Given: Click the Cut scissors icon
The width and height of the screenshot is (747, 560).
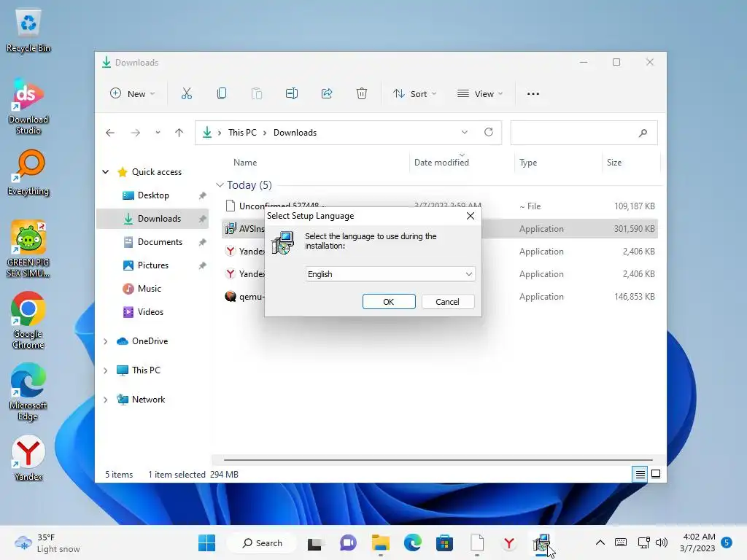Looking at the screenshot, I should [186, 93].
